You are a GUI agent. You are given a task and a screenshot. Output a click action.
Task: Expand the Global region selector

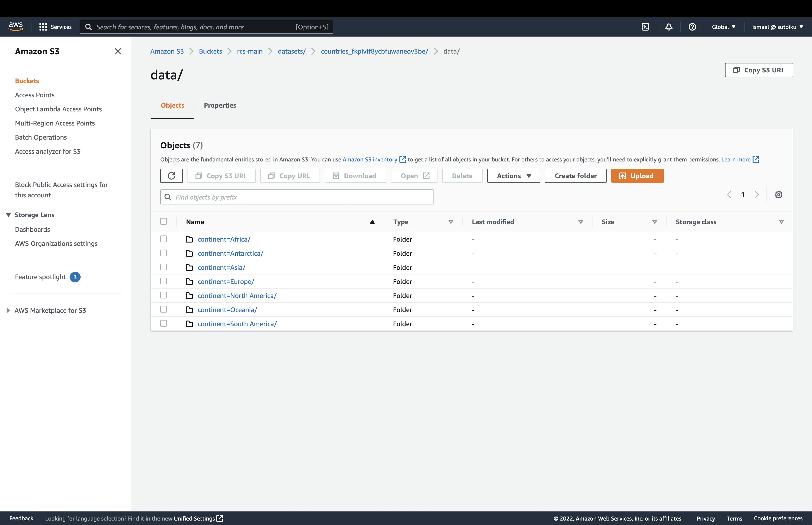[723, 27]
